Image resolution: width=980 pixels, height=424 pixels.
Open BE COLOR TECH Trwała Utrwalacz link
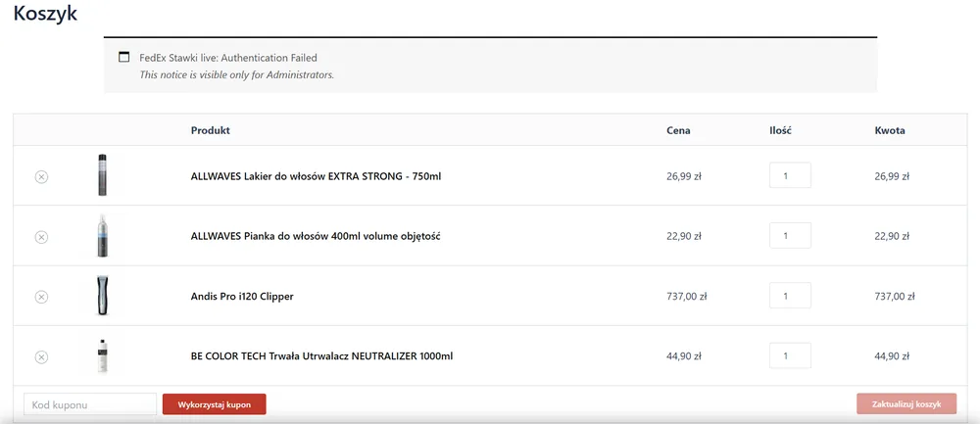(321, 356)
